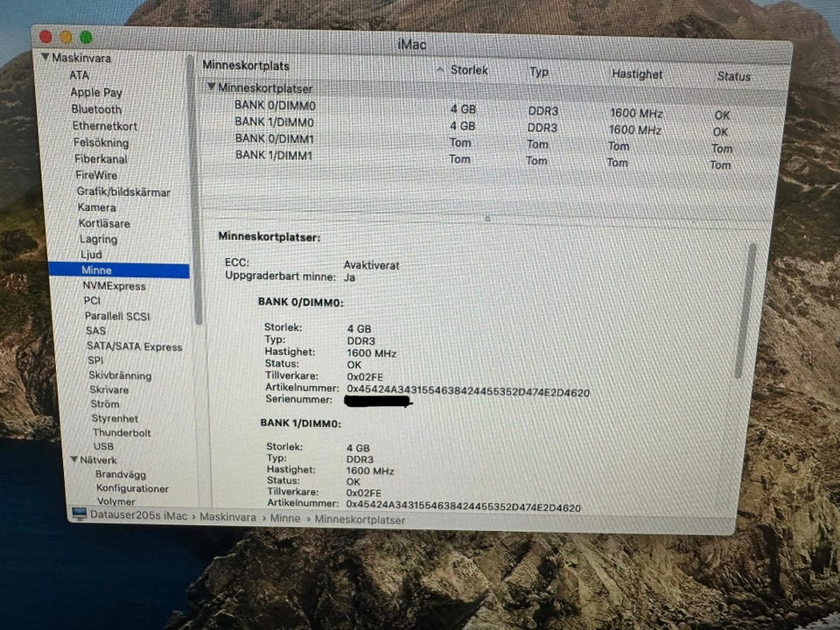The height and width of the screenshot is (630, 840).
Task: Select Ljud in the sidebar
Action: (91, 255)
